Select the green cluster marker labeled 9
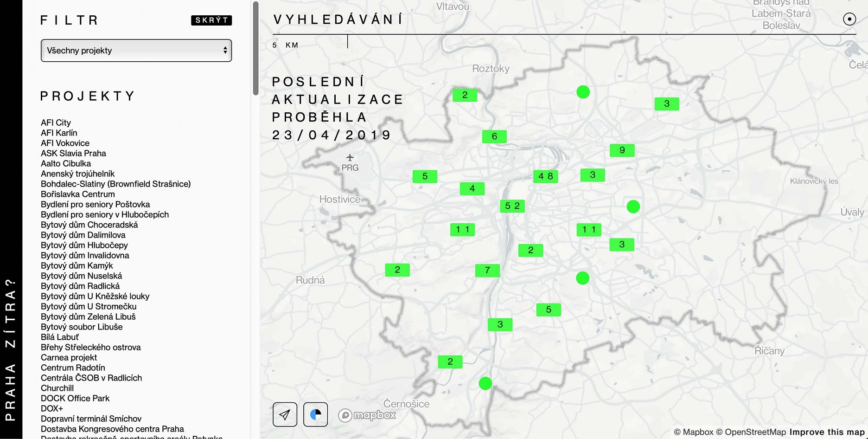The image size is (868, 439). coord(622,150)
